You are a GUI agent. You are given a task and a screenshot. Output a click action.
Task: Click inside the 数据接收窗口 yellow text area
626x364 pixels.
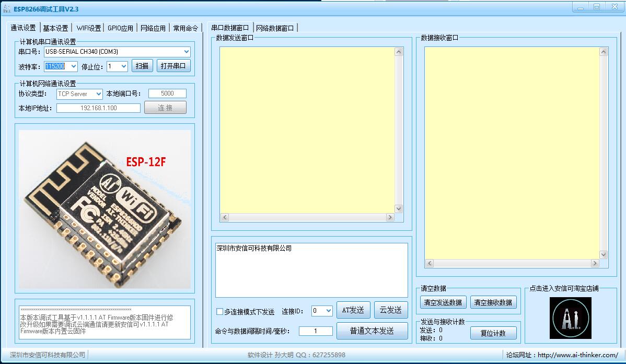pos(512,153)
